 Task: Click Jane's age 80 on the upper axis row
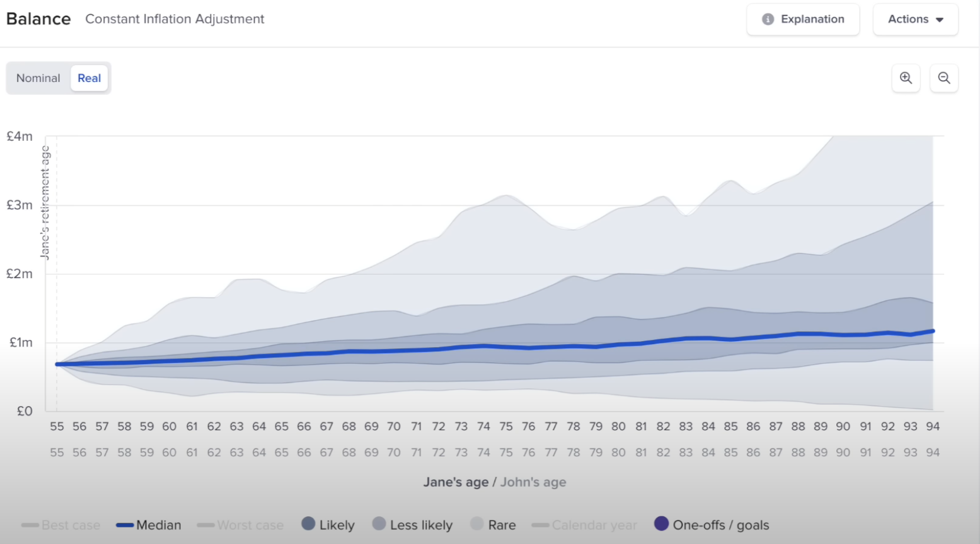coord(618,426)
